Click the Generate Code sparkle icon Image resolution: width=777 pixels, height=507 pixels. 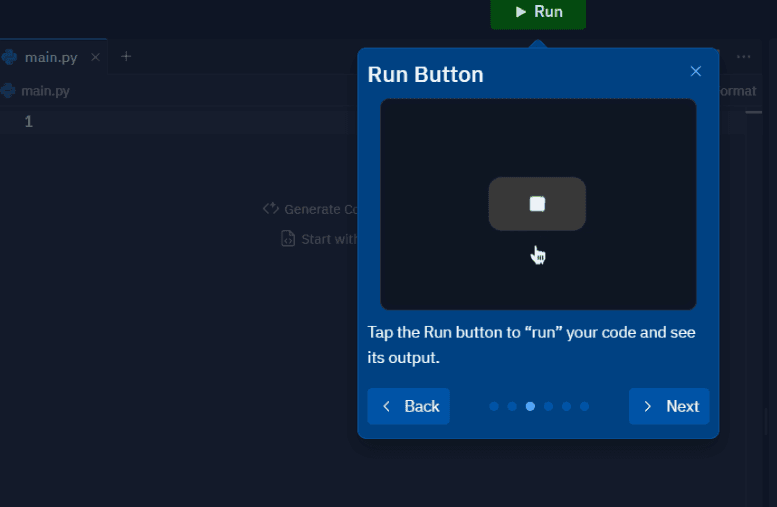click(x=270, y=209)
